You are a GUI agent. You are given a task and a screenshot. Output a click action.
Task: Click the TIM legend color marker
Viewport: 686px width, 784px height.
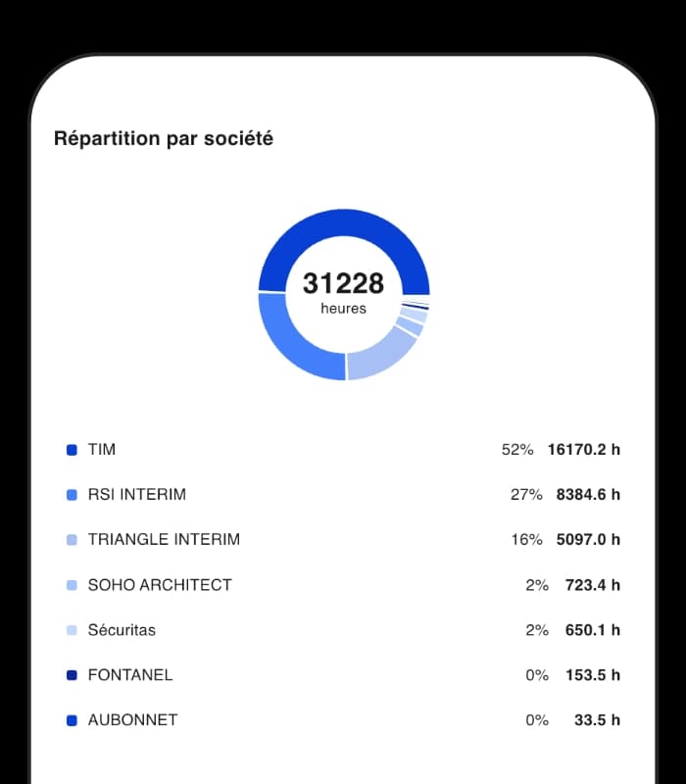[x=70, y=450]
